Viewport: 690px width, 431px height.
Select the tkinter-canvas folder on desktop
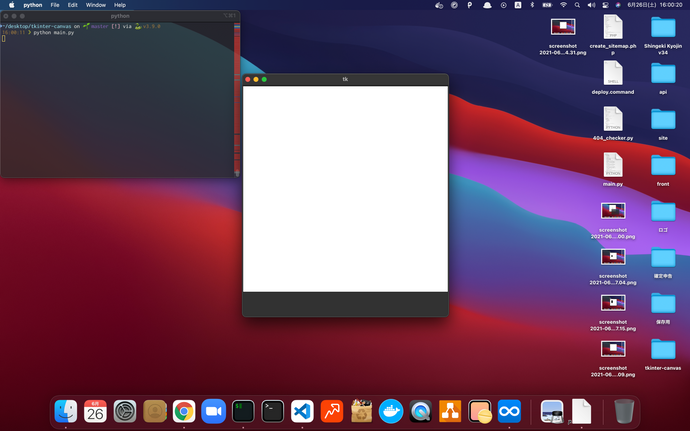tap(663, 354)
